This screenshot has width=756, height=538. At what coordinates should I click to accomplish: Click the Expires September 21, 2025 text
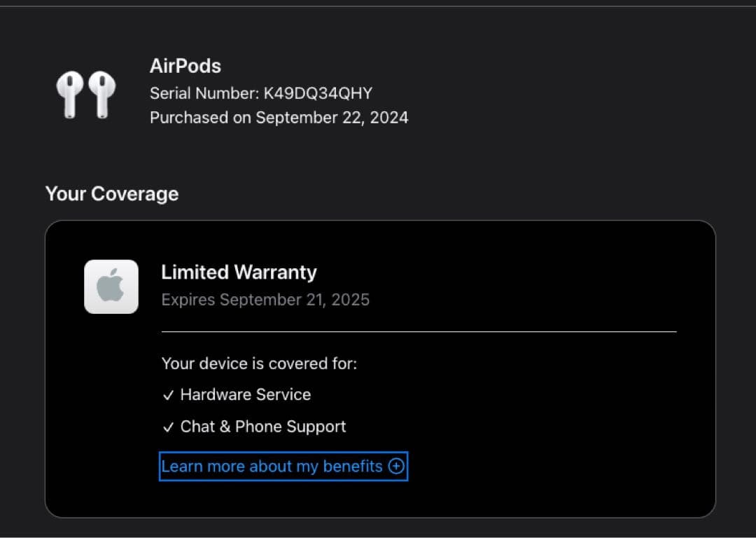[x=265, y=299]
